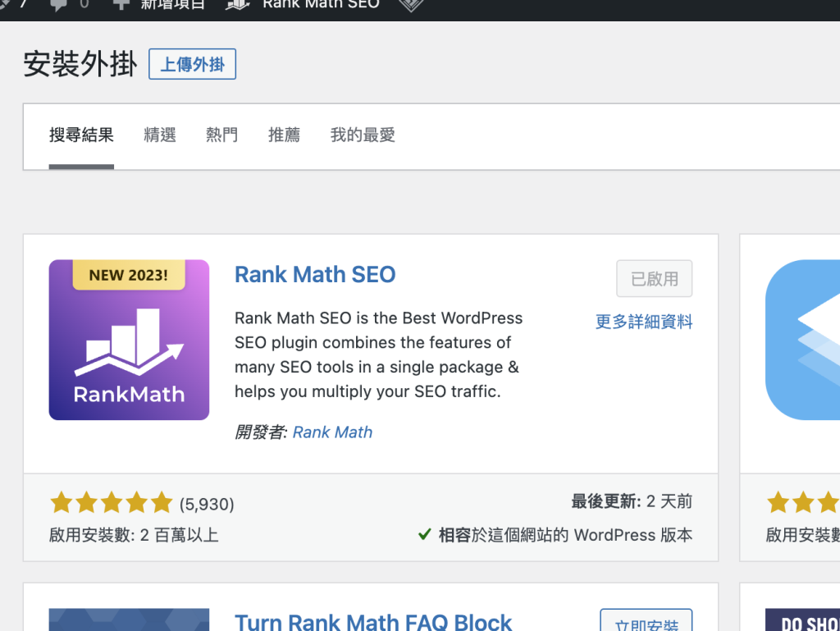Select the 搜尋結果 tab
840x631 pixels.
81,135
